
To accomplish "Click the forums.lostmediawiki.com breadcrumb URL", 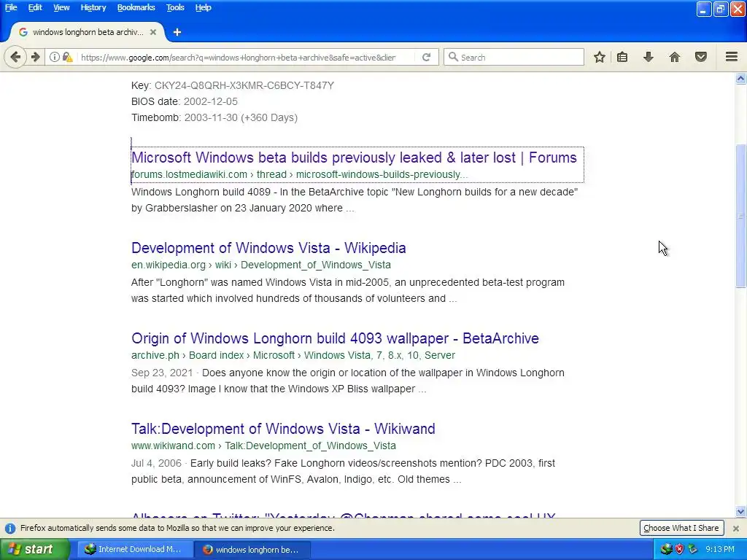I will 300,175.
